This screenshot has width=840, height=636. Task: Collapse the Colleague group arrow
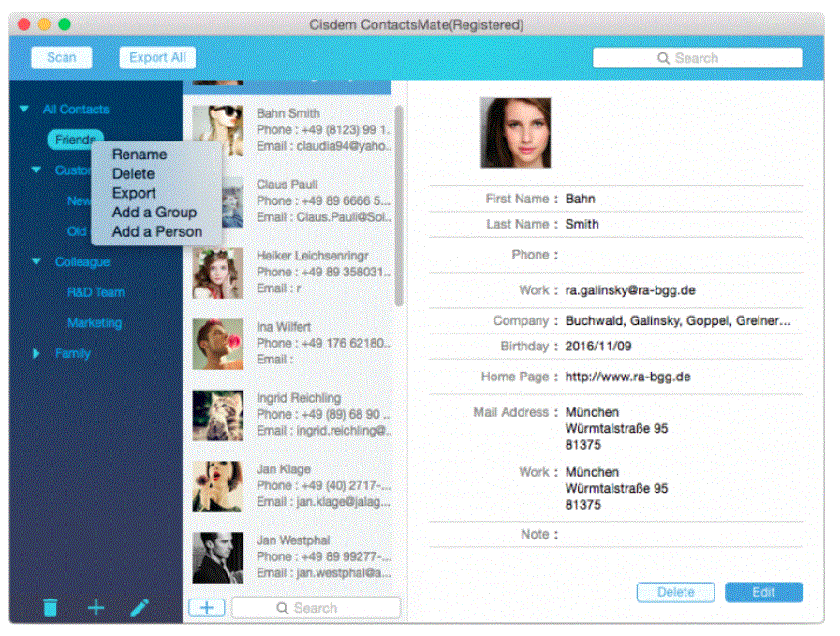click(36, 261)
